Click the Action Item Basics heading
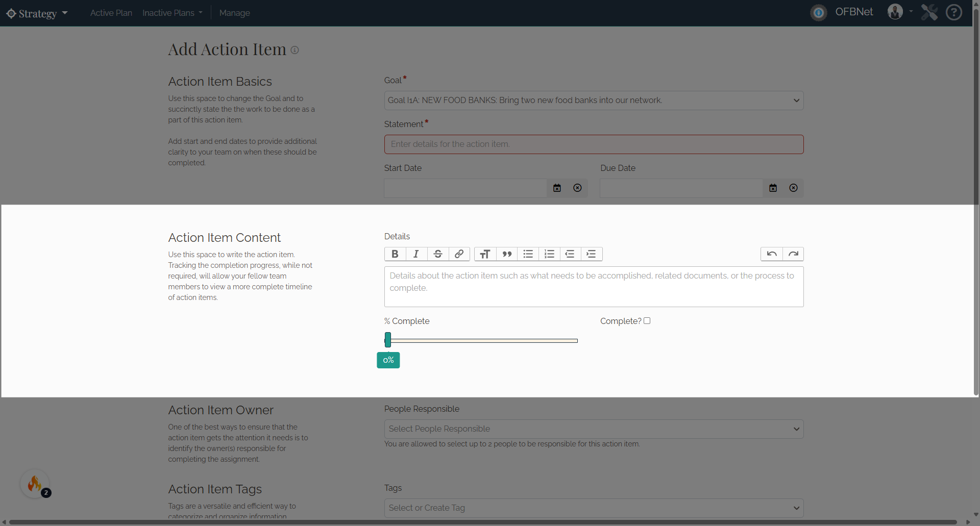The image size is (980, 526). 220,82
